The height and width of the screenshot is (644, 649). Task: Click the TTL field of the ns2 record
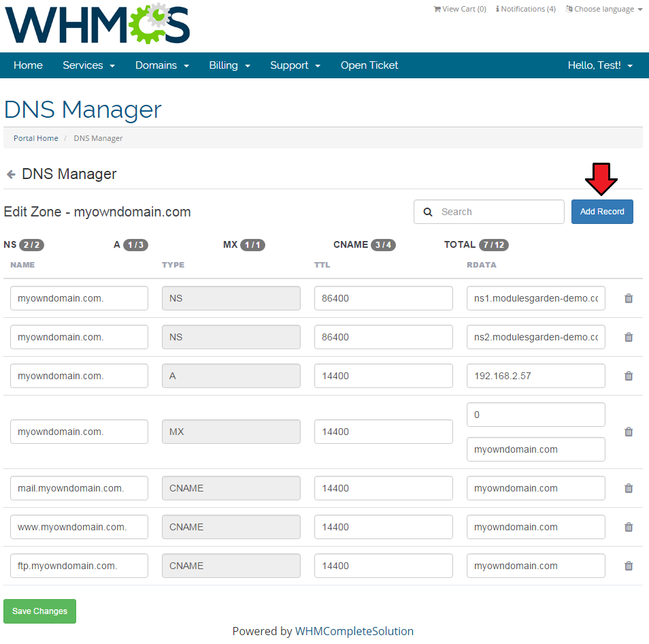pos(383,337)
